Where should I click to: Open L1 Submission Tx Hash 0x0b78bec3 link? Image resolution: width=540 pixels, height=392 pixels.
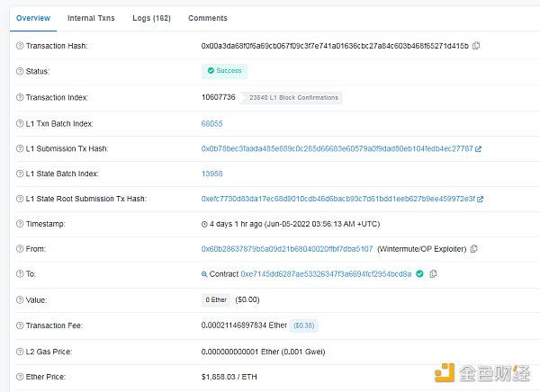tap(337, 148)
